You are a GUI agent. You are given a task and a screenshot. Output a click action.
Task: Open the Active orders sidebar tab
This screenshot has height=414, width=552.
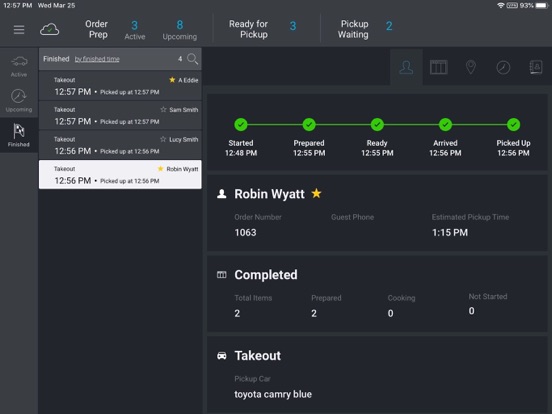(19, 66)
